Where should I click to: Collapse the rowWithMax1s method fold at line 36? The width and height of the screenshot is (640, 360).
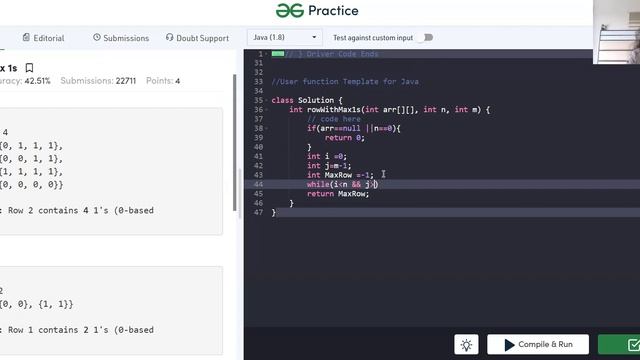click(x=267, y=110)
